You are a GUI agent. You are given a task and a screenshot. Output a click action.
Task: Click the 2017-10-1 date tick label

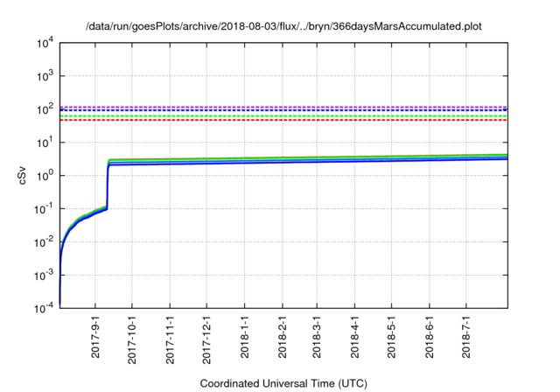click(x=132, y=339)
